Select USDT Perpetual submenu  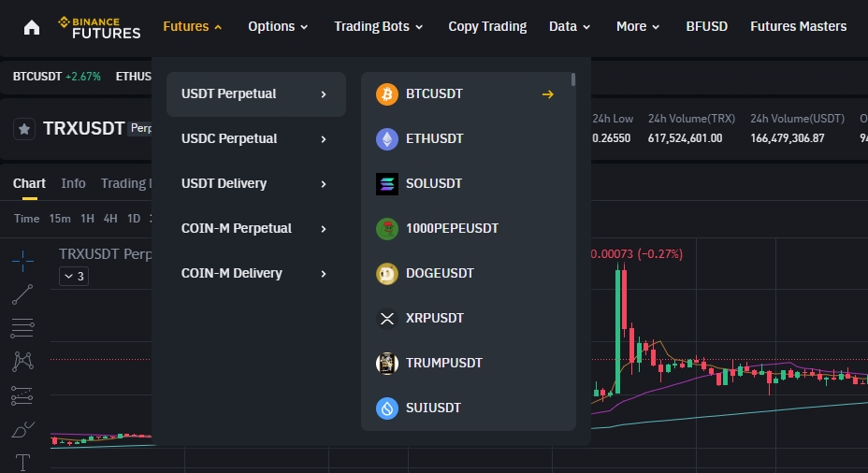point(256,94)
